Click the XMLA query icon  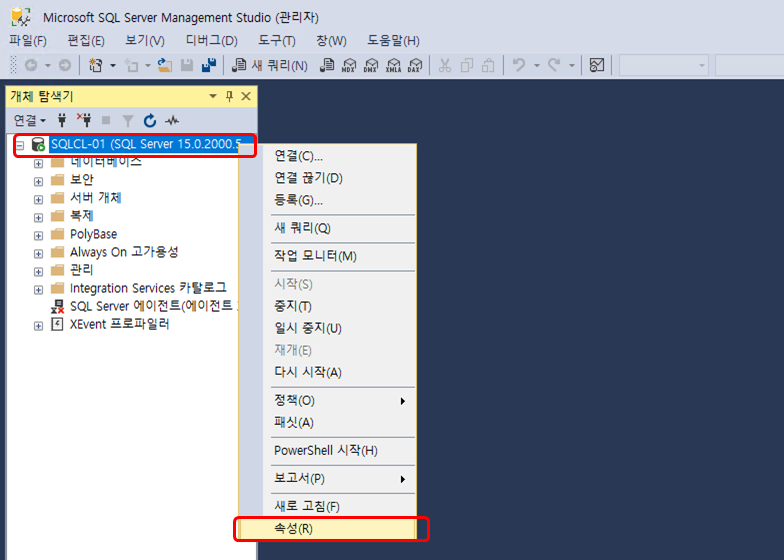tap(394, 65)
